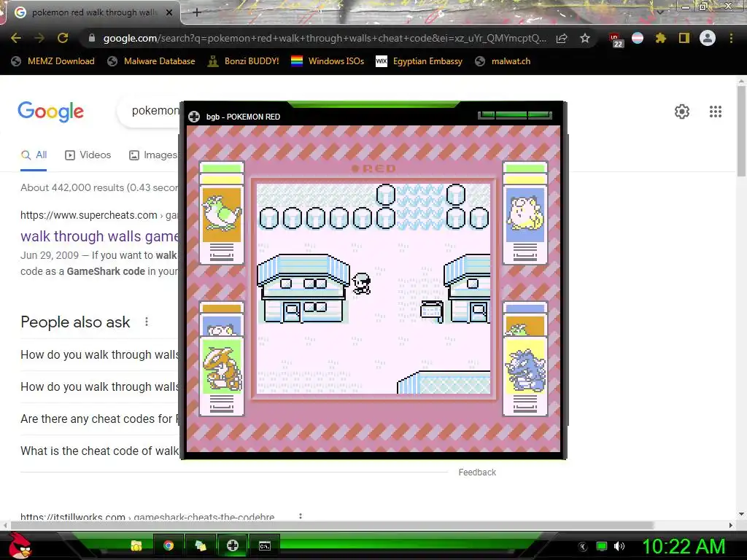Viewport: 747px width, 560px height.
Task: Click the town signpost in the game
Action: (x=432, y=311)
